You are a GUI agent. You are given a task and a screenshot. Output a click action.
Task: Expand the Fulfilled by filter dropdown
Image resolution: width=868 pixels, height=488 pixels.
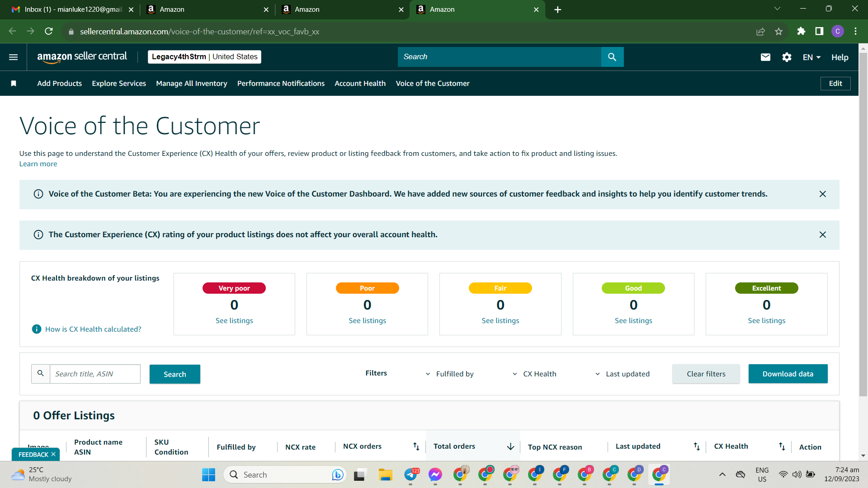(x=449, y=374)
